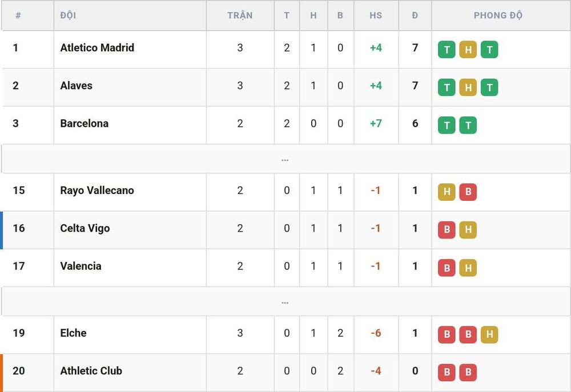Click the PHONG ĐỘ column header

[x=498, y=15]
